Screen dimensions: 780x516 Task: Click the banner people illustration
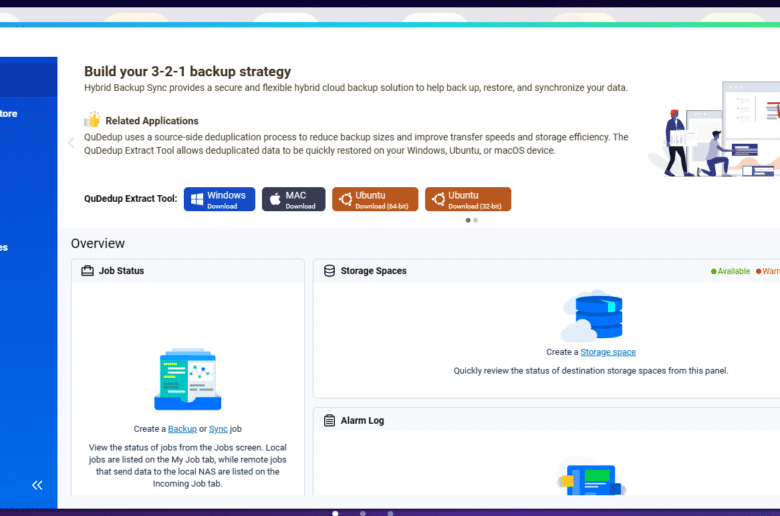click(714, 129)
